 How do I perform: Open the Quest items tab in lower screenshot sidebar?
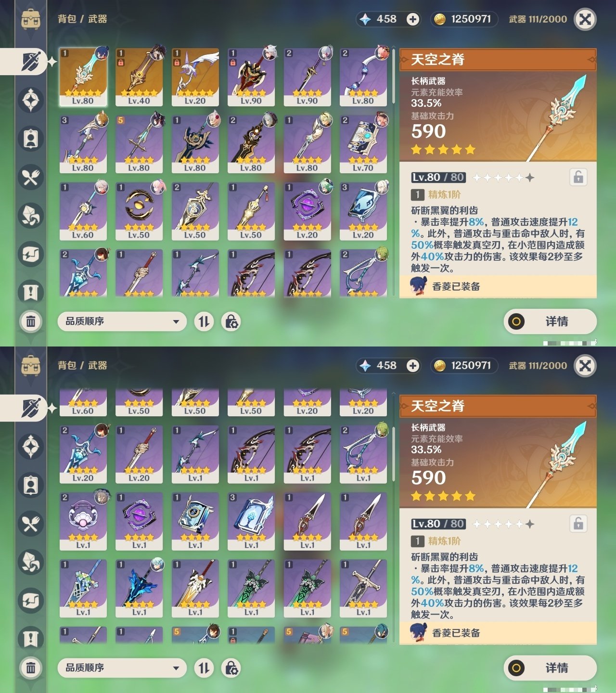pyautogui.click(x=31, y=639)
